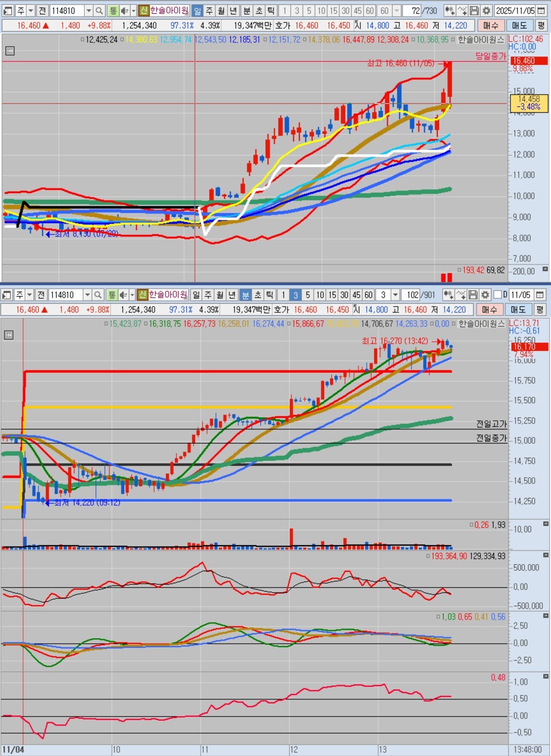Click the save icon in the lower chart toolbar
Screen dimensions: 551x756
click(473, 295)
